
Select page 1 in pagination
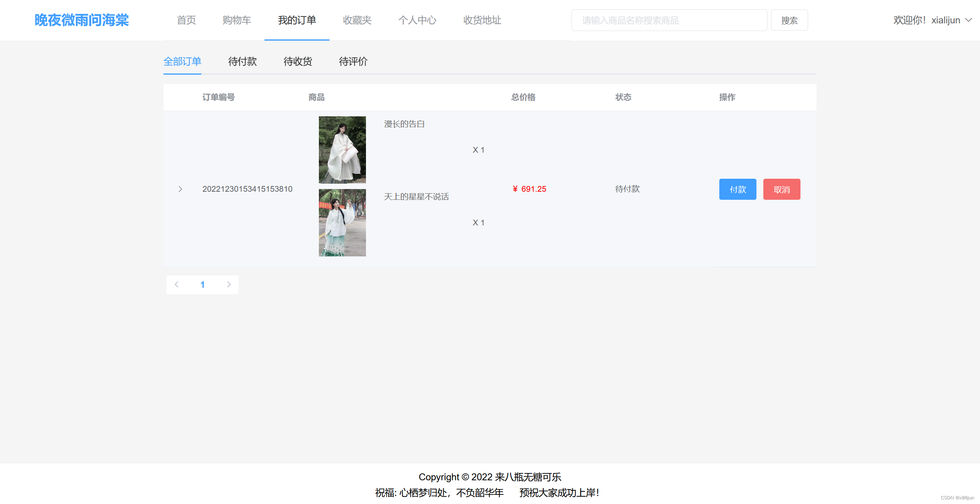click(203, 285)
